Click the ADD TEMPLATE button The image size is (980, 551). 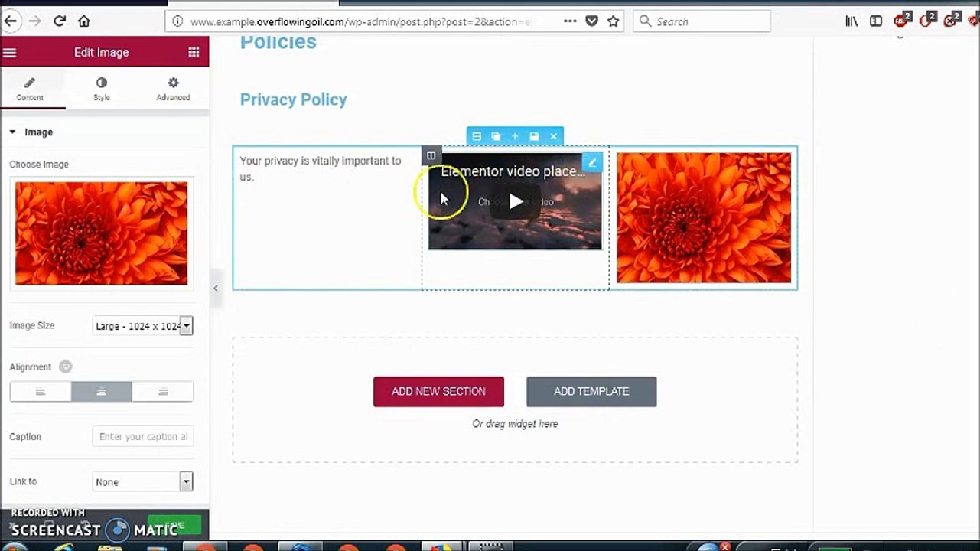[x=591, y=391]
